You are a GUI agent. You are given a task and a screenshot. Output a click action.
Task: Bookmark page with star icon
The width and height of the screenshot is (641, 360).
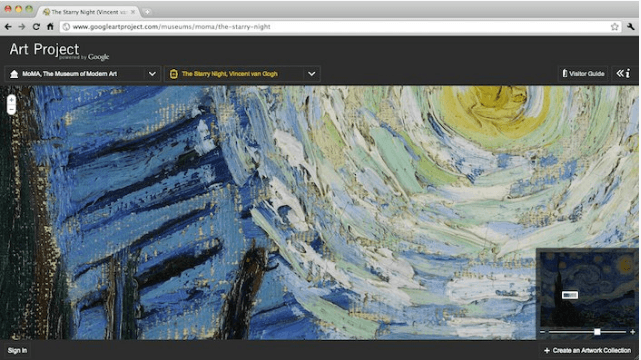[x=614, y=27]
